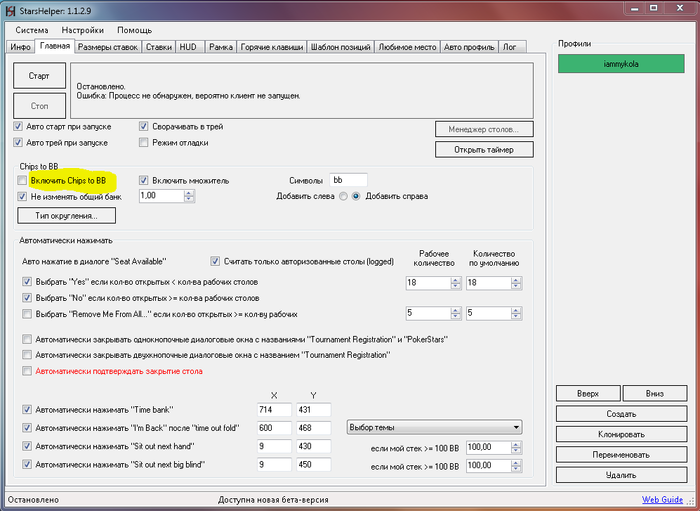Toggle auto-click "Sit out next hand" checkbox
Image resolution: width=700 pixels, height=511 pixels.
coord(27,446)
